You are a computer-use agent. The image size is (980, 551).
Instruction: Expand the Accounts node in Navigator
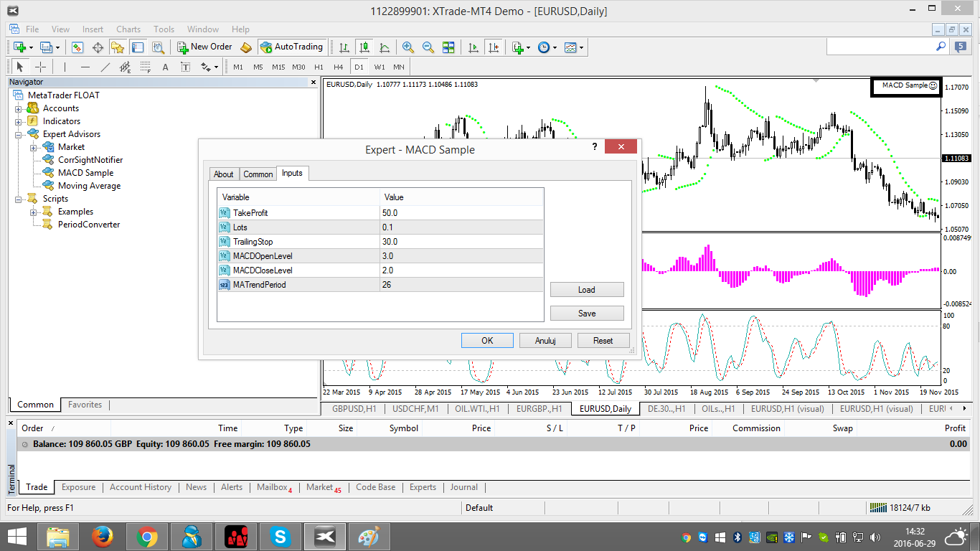coord(19,108)
